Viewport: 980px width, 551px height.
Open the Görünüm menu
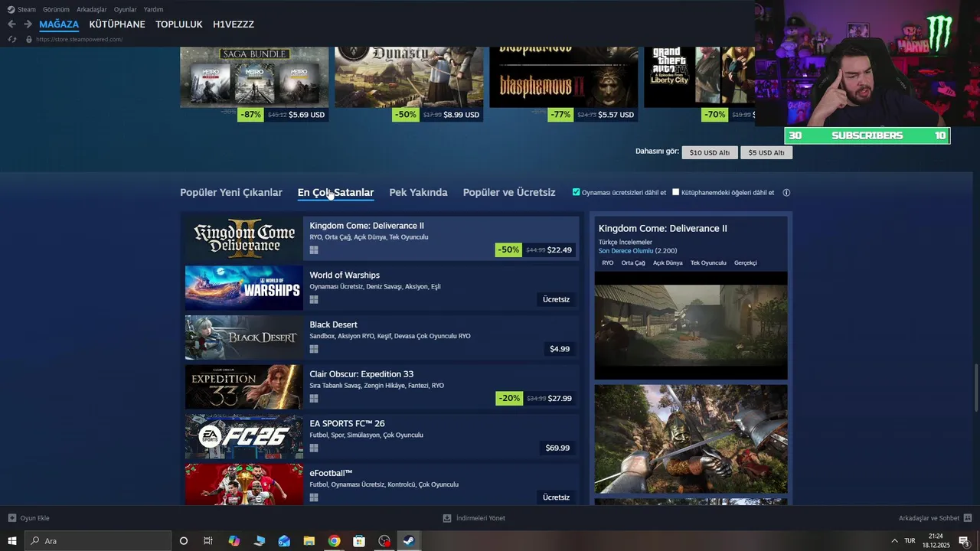coord(56,10)
